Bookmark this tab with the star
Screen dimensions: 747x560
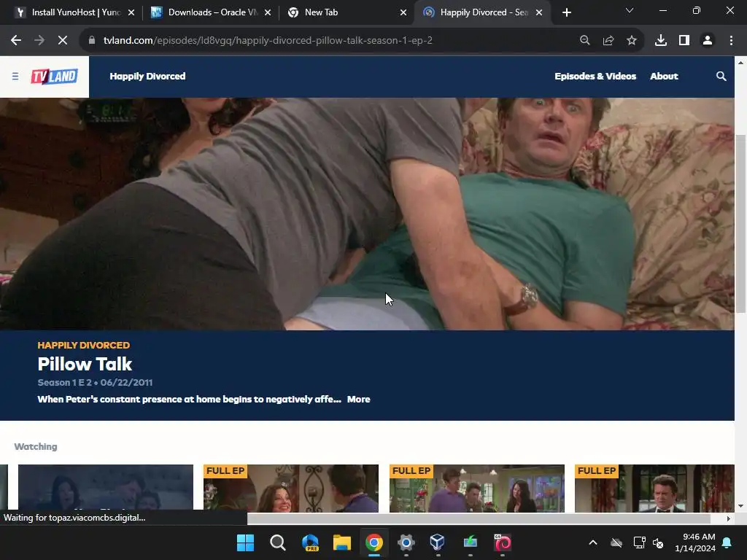(x=632, y=41)
